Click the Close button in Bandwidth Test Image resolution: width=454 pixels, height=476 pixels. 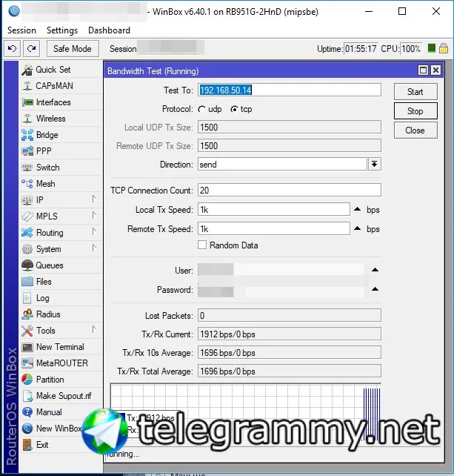coord(415,130)
